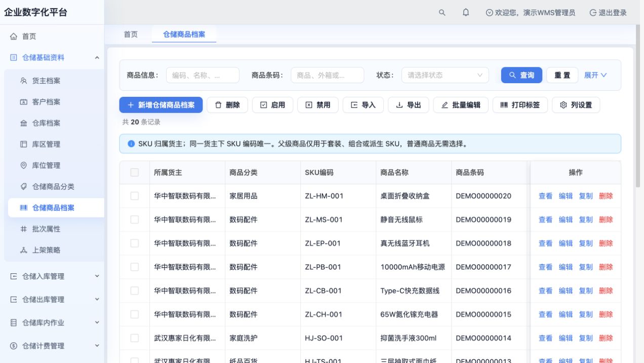Go to 仓储商品分类 label in sidebar

point(53,187)
